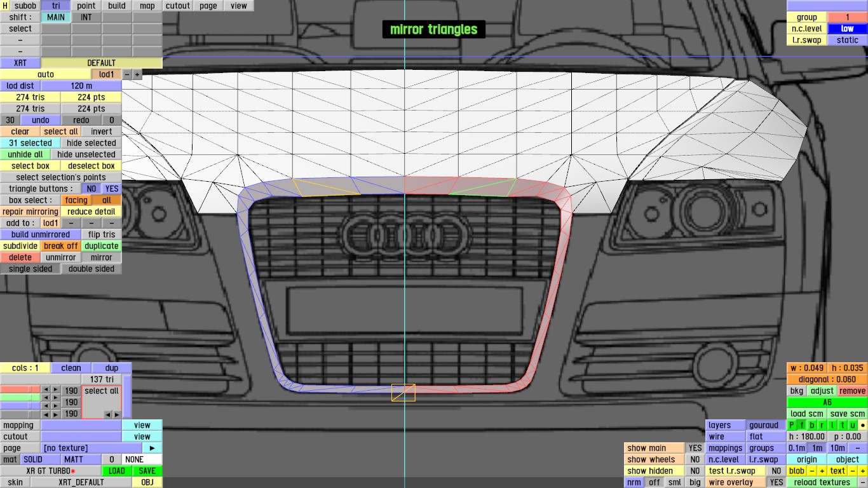Open the [no texture] page selector

point(92,448)
